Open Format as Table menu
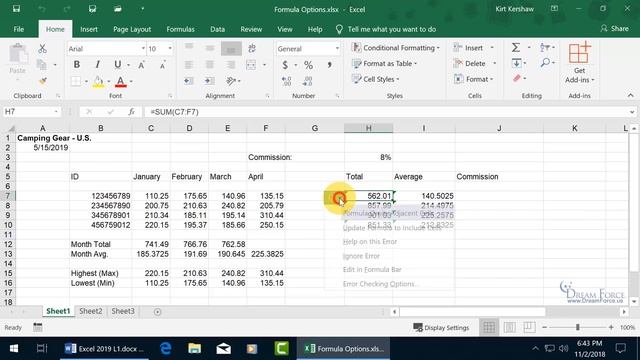 click(x=384, y=64)
